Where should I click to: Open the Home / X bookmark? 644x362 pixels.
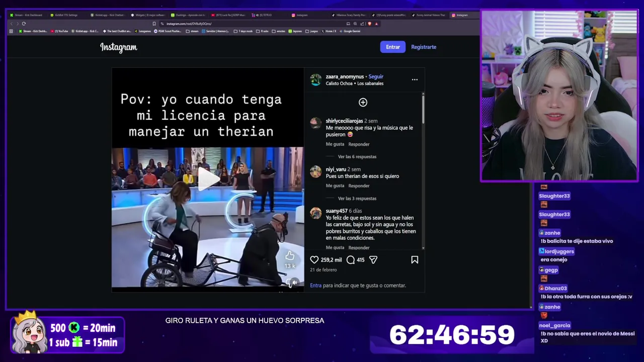coord(329,31)
